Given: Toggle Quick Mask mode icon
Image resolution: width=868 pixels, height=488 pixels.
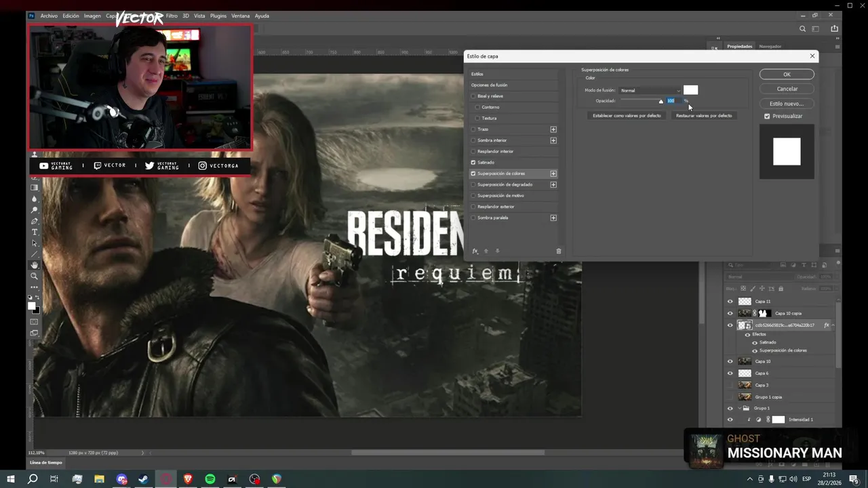Looking at the screenshot, I should pyautogui.click(x=35, y=322).
